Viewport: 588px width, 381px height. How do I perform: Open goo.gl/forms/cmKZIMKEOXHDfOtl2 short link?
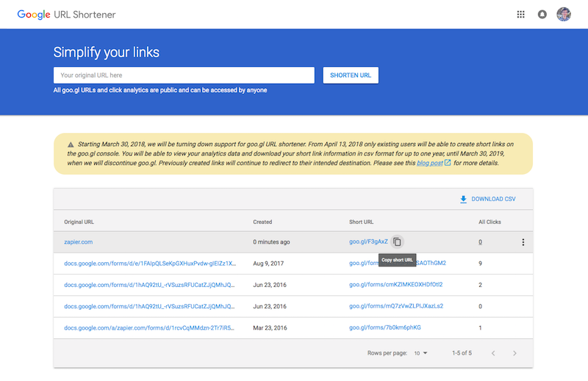click(395, 284)
